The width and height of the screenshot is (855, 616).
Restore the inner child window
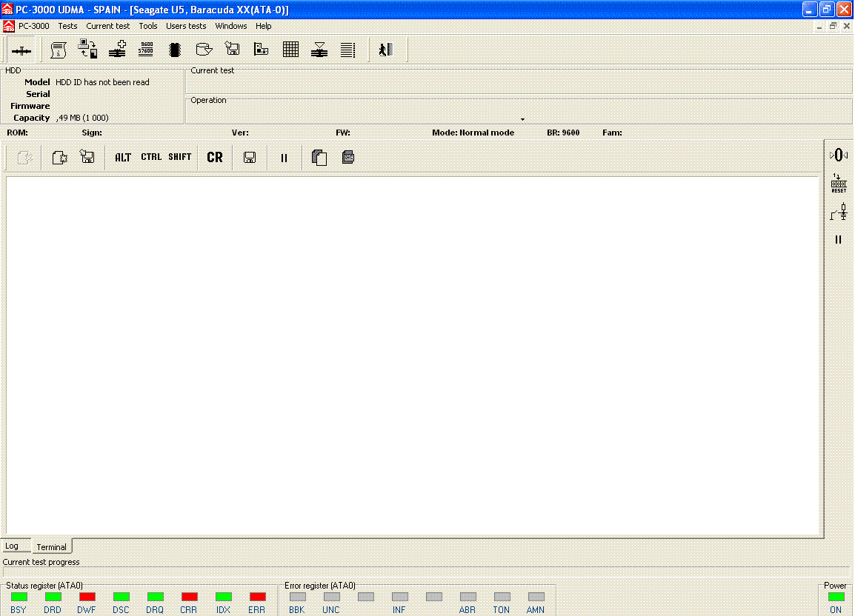(833, 26)
